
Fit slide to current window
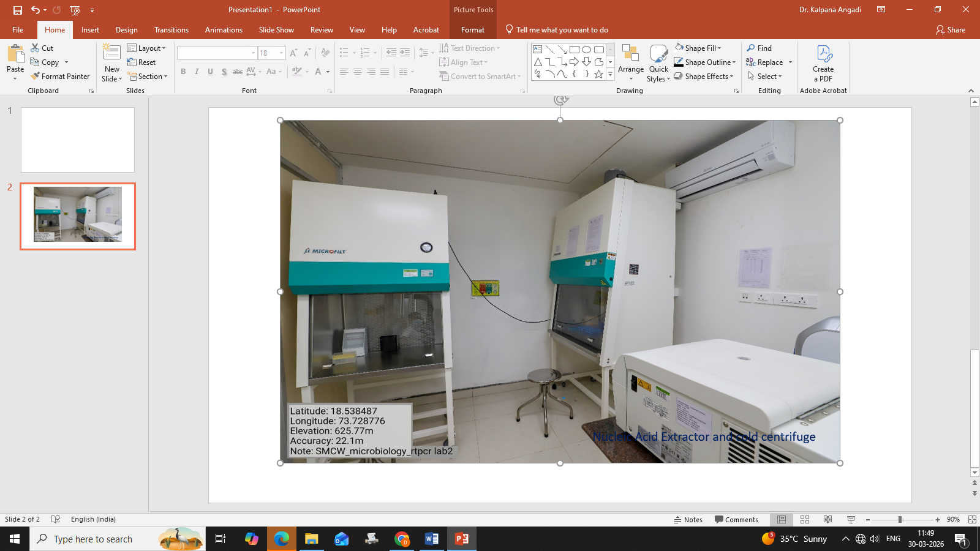[972, 520]
